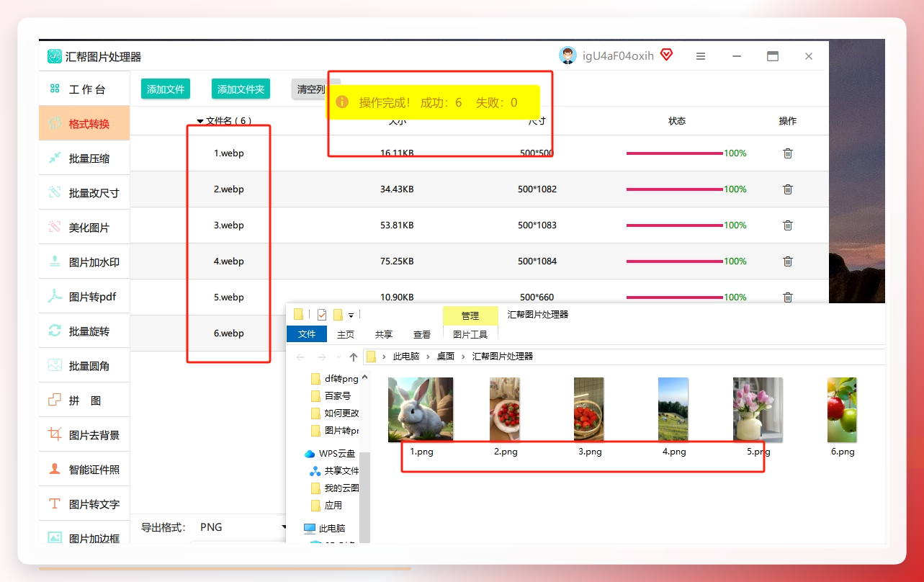Open 批量圆角 rounded corners tool
This screenshot has width=924, height=582.
(84, 366)
